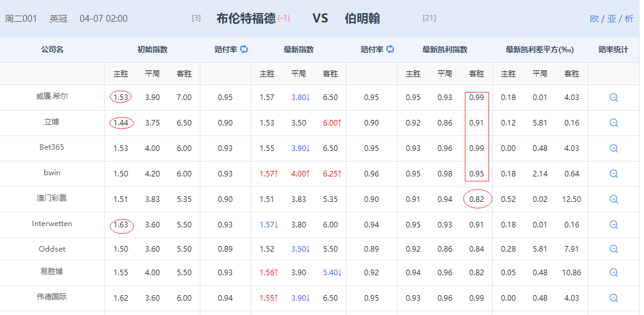644x315 pixels.
Task: Click away team name 伯明翰
Action: (x=362, y=19)
